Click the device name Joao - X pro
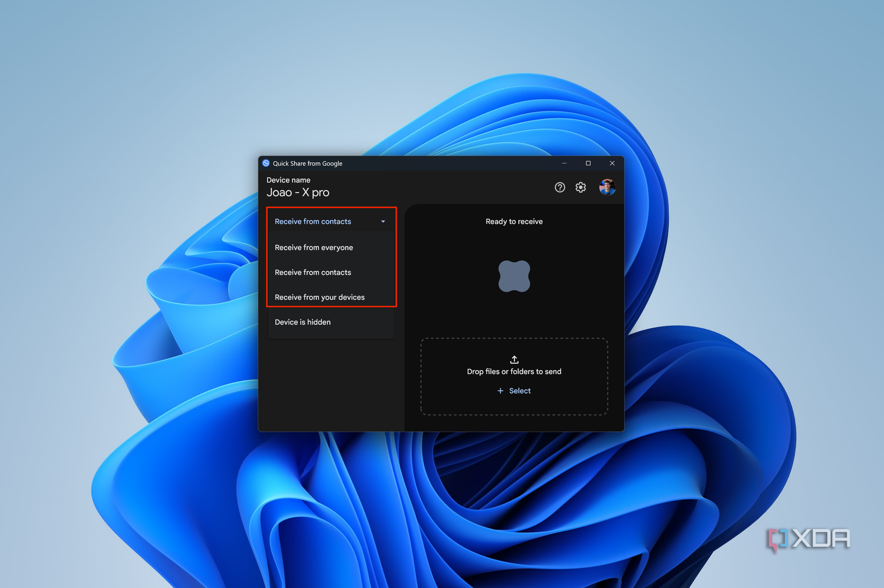 [x=298, y=192]
